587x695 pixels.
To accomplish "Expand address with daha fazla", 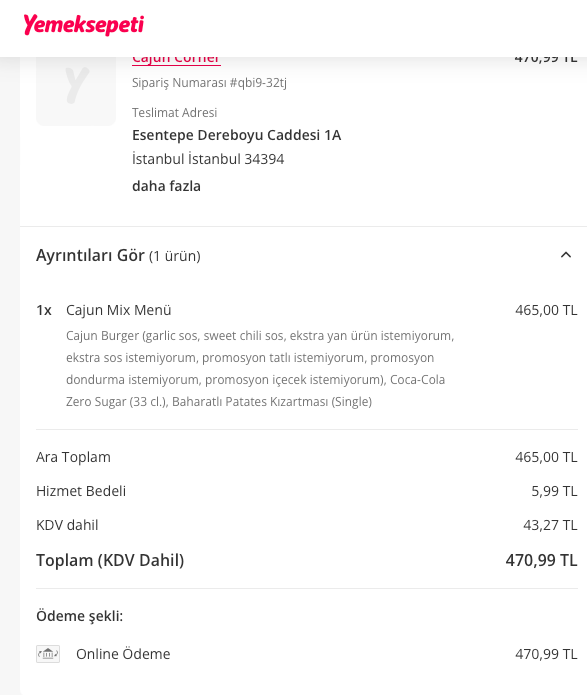I will pyautogui.click(x=166, y=186).
